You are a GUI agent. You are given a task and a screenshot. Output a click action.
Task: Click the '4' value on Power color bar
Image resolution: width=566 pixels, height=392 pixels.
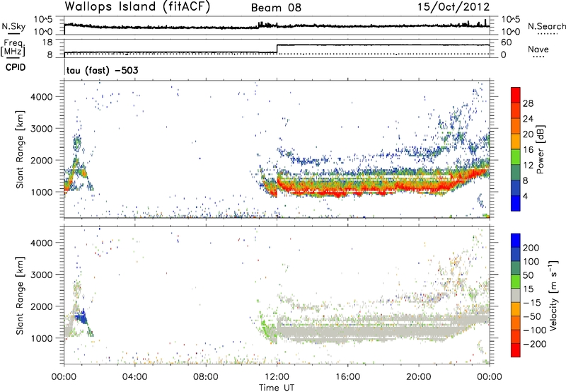click(525, 196)
